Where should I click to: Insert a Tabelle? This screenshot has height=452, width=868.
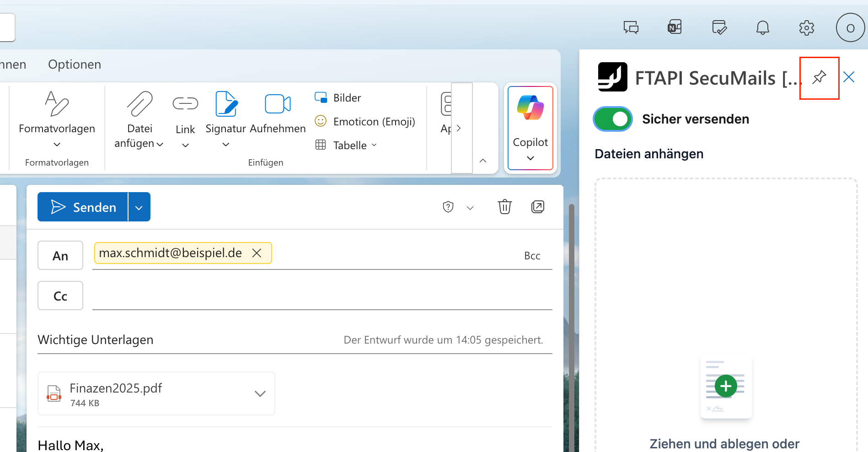click(346, 145)
